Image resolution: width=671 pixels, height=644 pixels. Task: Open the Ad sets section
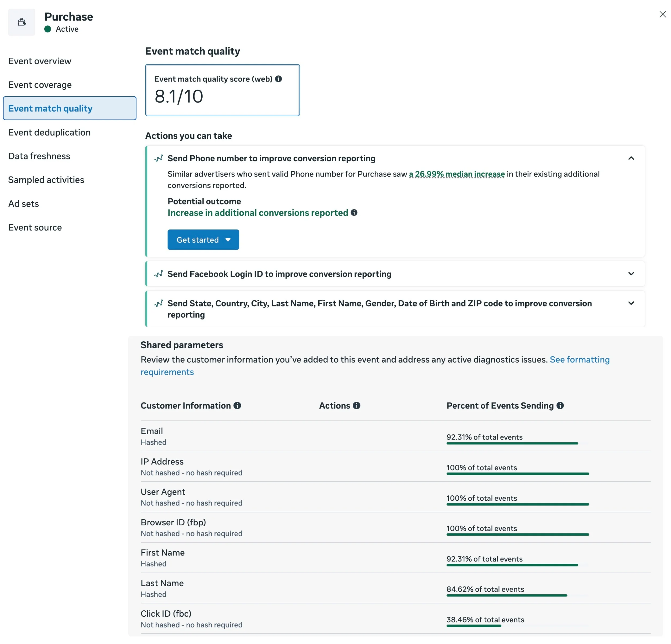(x=24, y=204)
